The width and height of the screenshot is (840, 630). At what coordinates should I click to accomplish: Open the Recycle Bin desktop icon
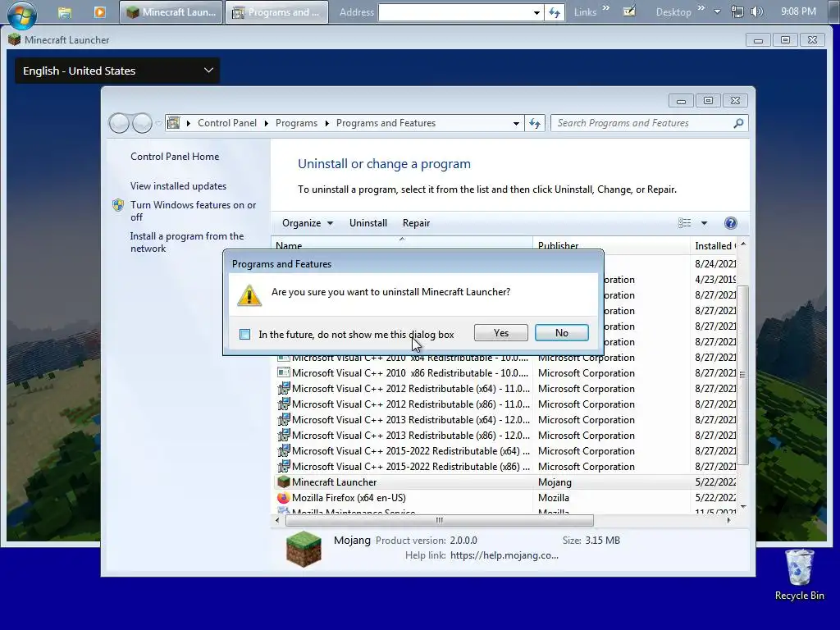click(x=799, y=574)
